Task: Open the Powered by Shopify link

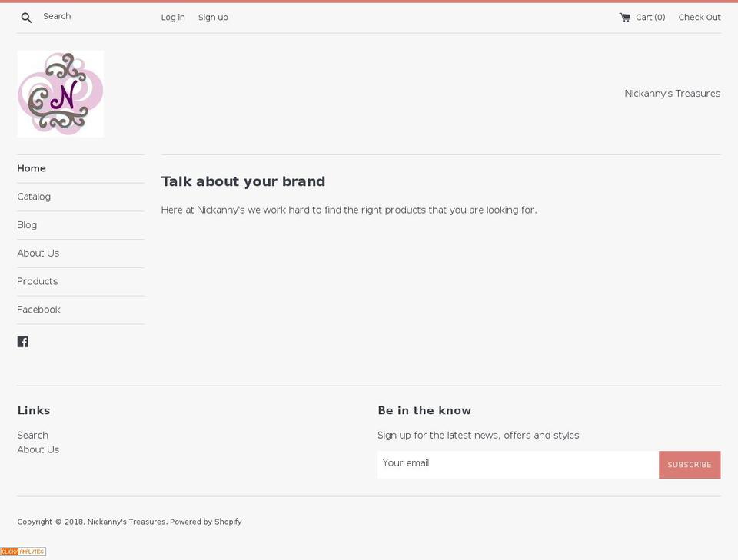Action: (x=206, y=522)
